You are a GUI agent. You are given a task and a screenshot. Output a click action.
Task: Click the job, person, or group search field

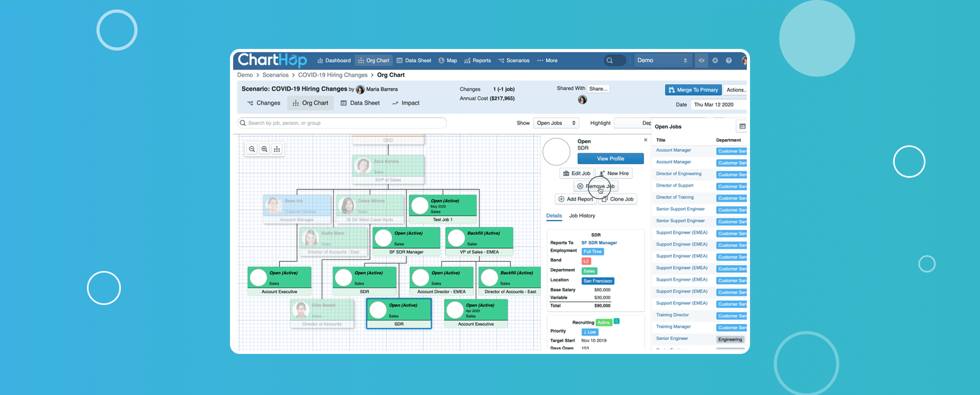342,123
